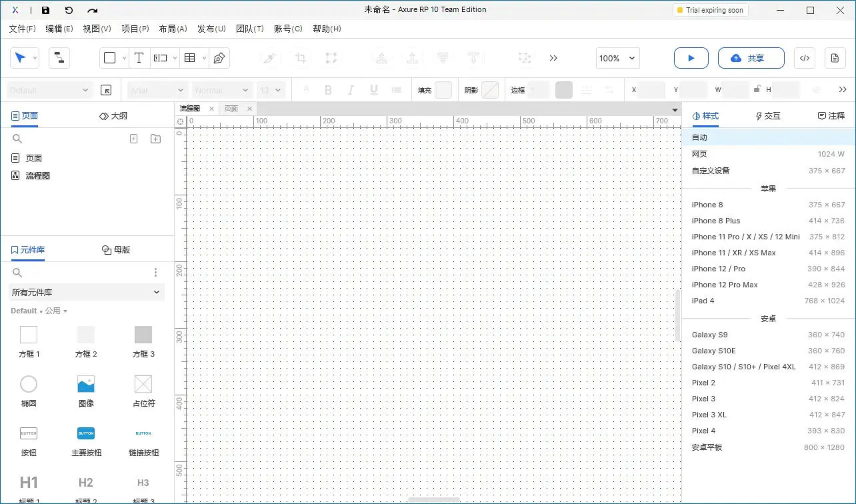Select the text tool
Viewport: 856px width, 504px height.
[139, 58]
